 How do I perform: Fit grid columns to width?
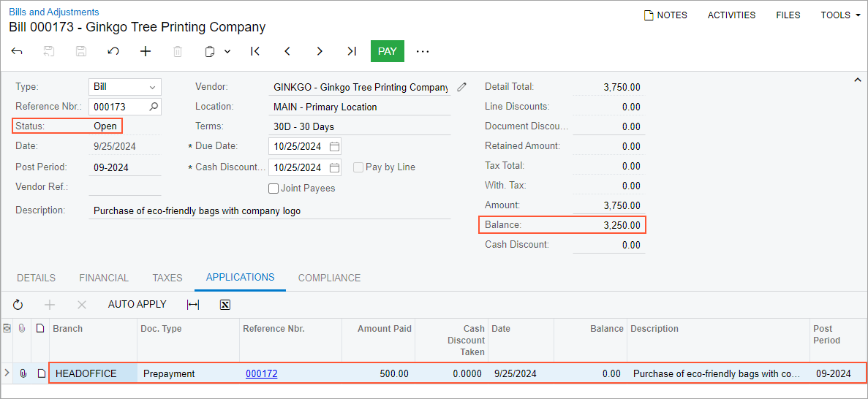tap(193, 305)
